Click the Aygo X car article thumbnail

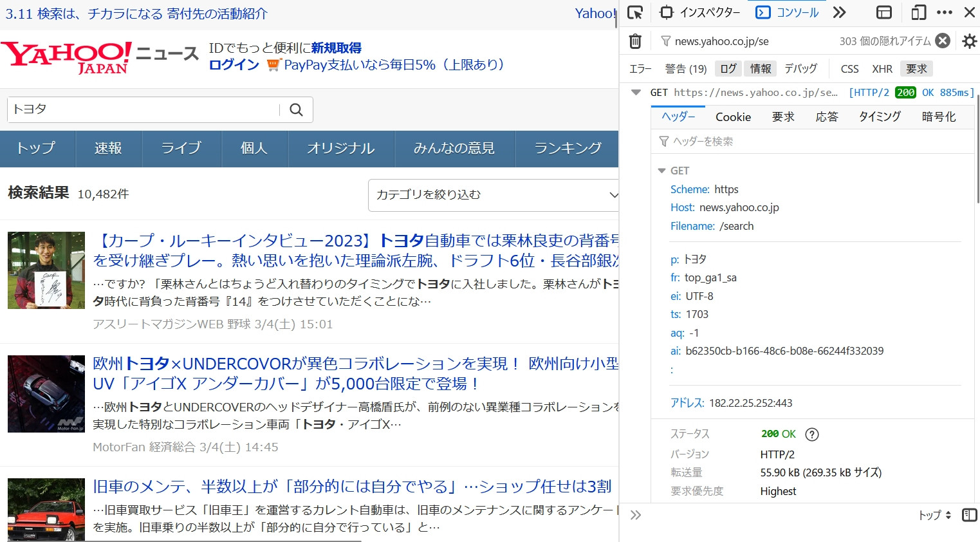[x=46, y=393]
